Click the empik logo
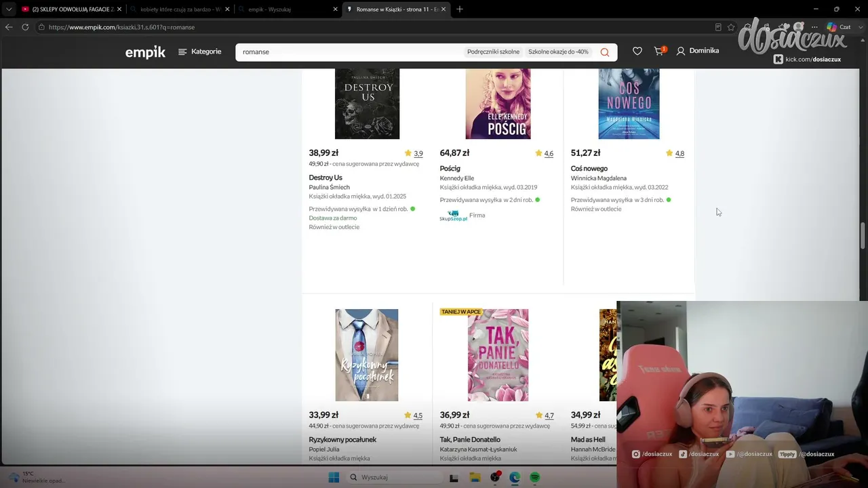 click(145, 52)
